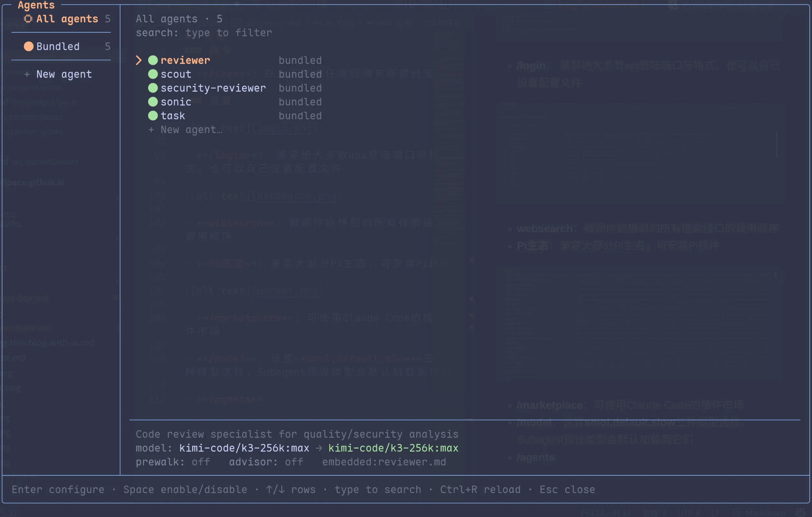This screenshot has height=517, width=812.
Task: Toggle the scout agent's green status dot
Action: pos(153,74)
